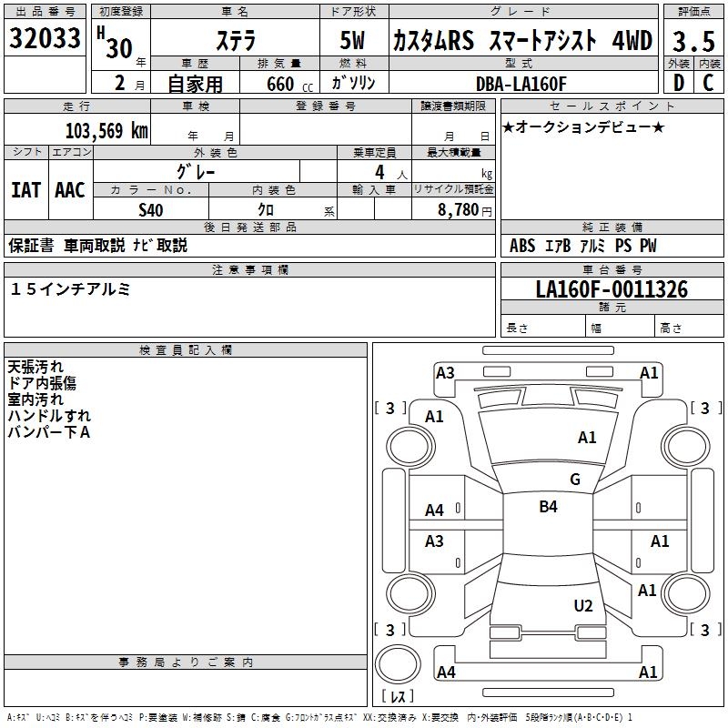
Task: Click the G mark on the windshield
Action: (575, 480)
